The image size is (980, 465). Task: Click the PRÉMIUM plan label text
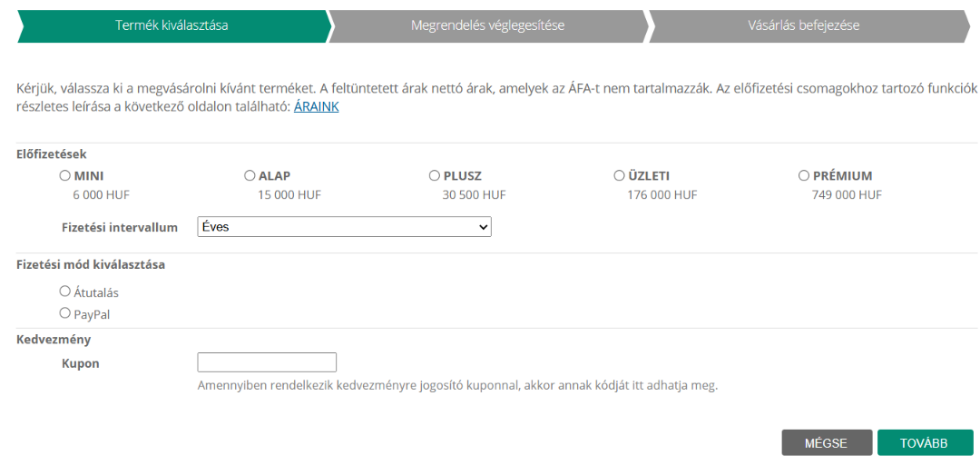[x=842, y=176]
